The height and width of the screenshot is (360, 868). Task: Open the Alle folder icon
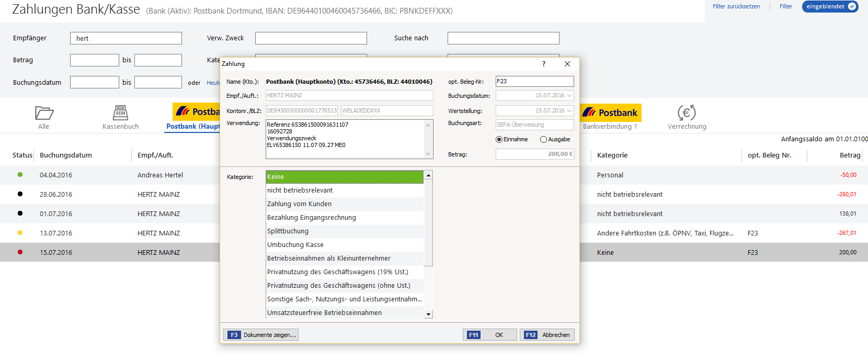coord(44,113)
